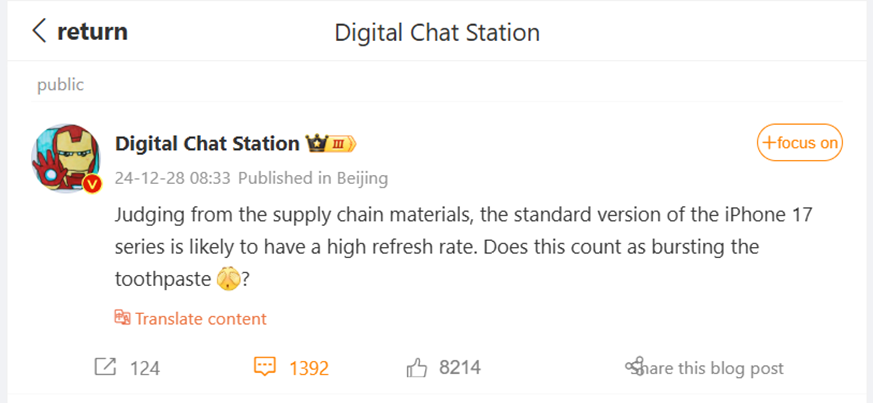
Task: Click the back chevron arrow
Action: click(39, 31)
